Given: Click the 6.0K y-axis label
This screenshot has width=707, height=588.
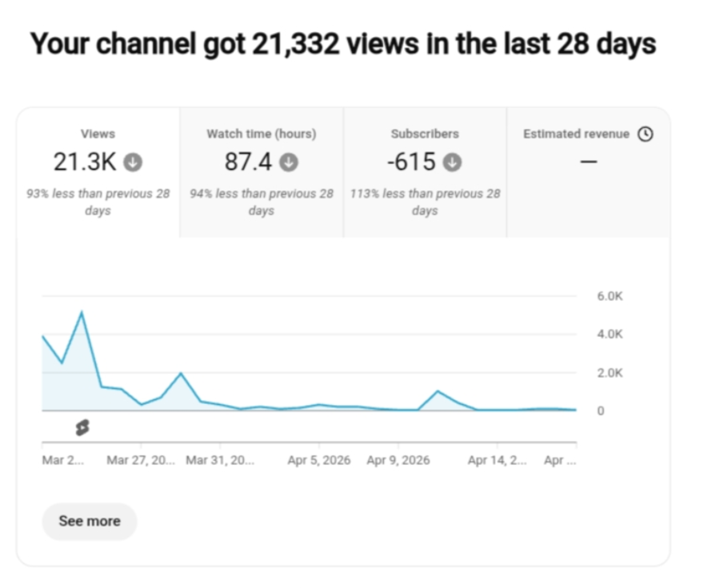Looking at the screenshot, I should coord(609,296).
